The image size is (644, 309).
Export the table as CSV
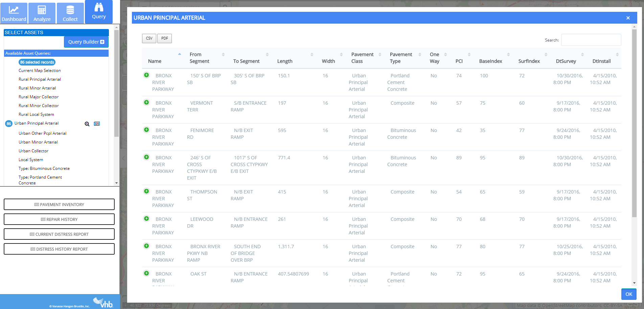point(149,38)
